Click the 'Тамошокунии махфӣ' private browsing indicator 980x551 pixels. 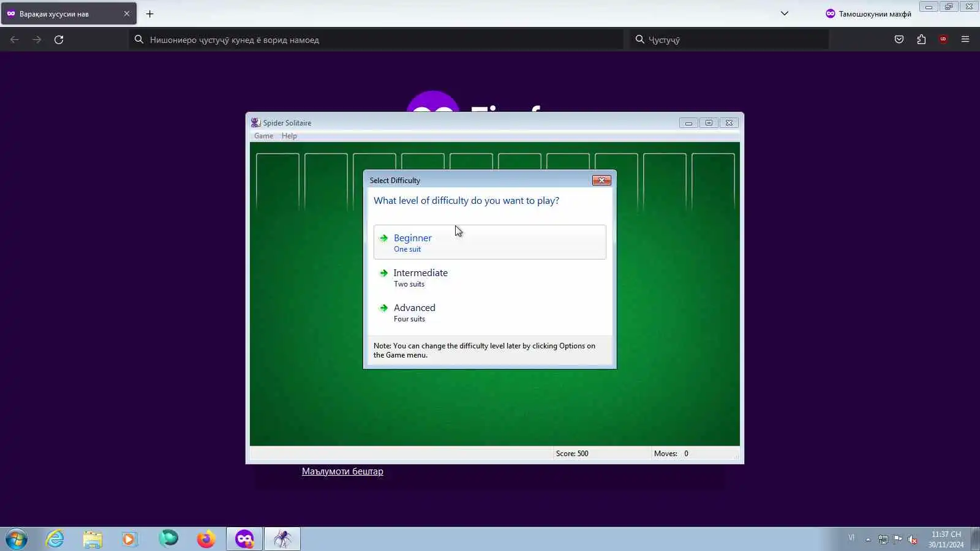[868, 13]
